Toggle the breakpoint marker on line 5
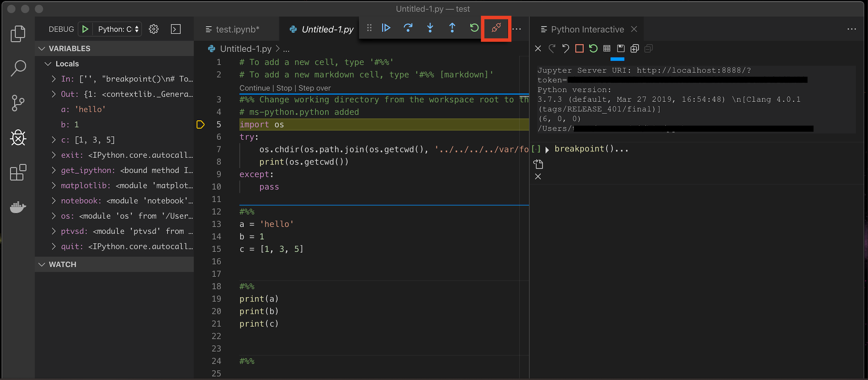This screenshot has height=380, width=868. click(201, 124)
